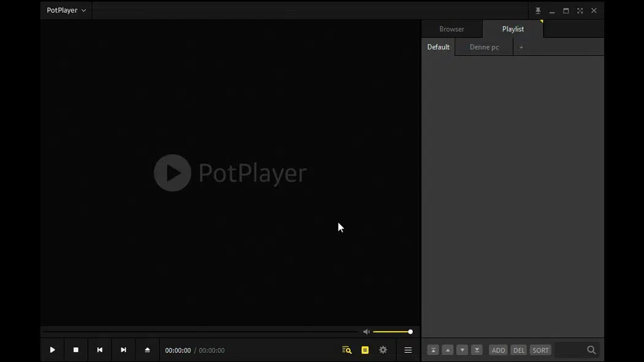The height and width of the screenshot is (362, 644).
Task: Minimize the PotPlayer window
Action: click(552, 11)
